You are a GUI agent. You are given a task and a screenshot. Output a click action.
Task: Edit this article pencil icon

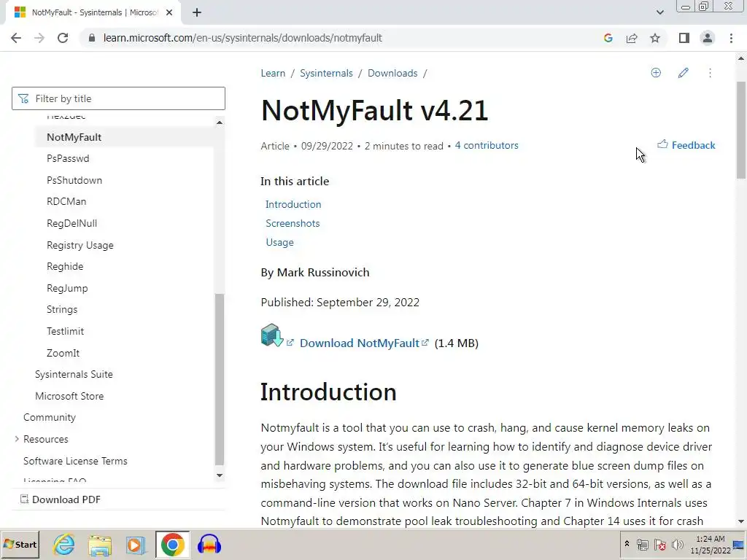(x=683, y=73)
